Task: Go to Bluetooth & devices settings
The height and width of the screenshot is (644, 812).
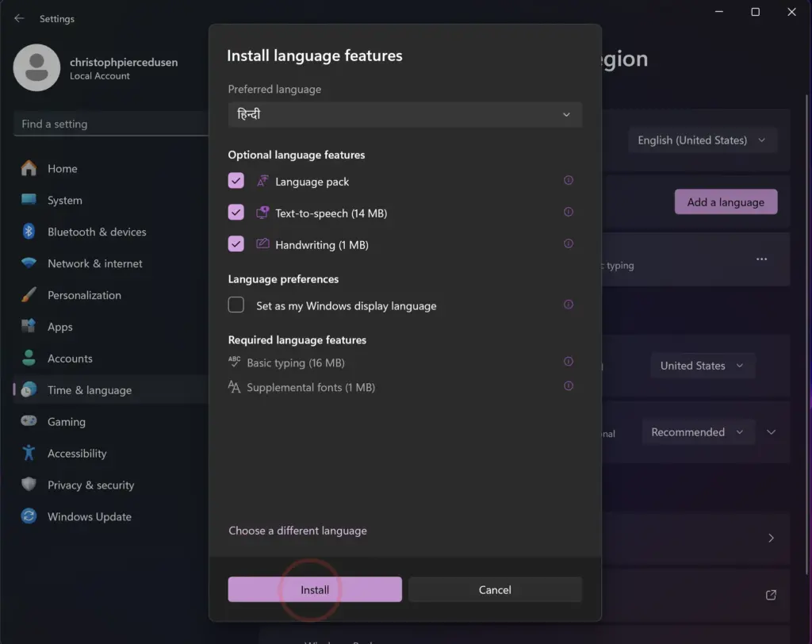Action: (96, 232)
